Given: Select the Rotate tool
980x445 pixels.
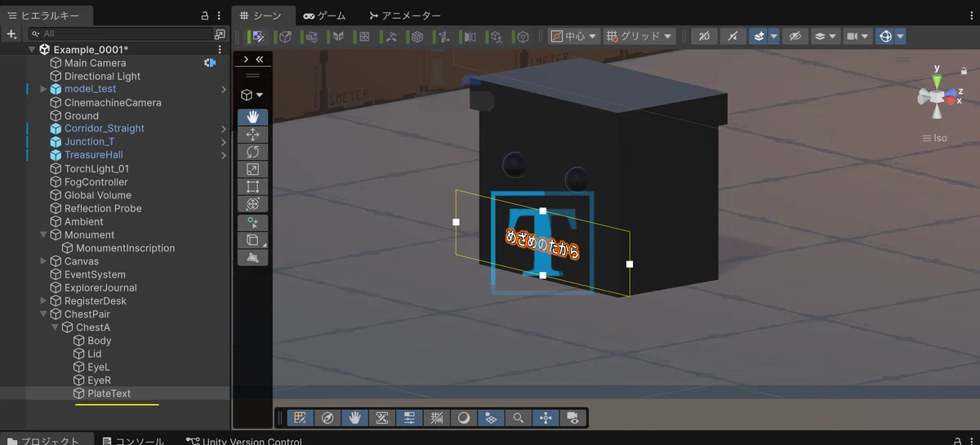Looking at the screenshot, I should (252, 152).
